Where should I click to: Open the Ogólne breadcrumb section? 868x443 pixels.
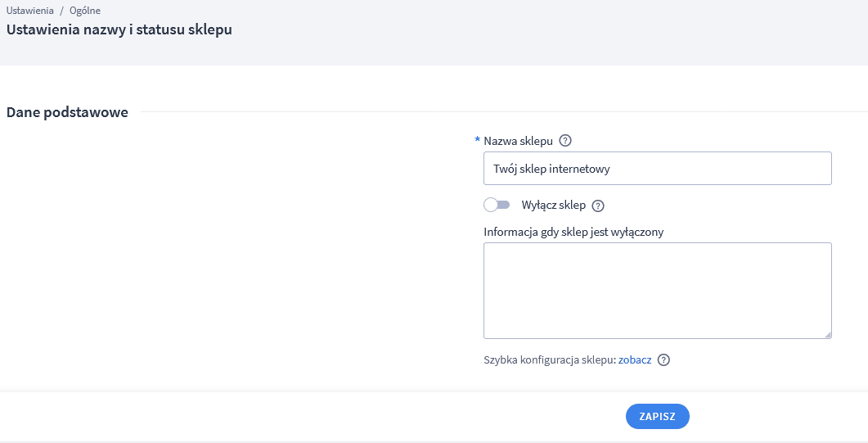pos(85,11)
